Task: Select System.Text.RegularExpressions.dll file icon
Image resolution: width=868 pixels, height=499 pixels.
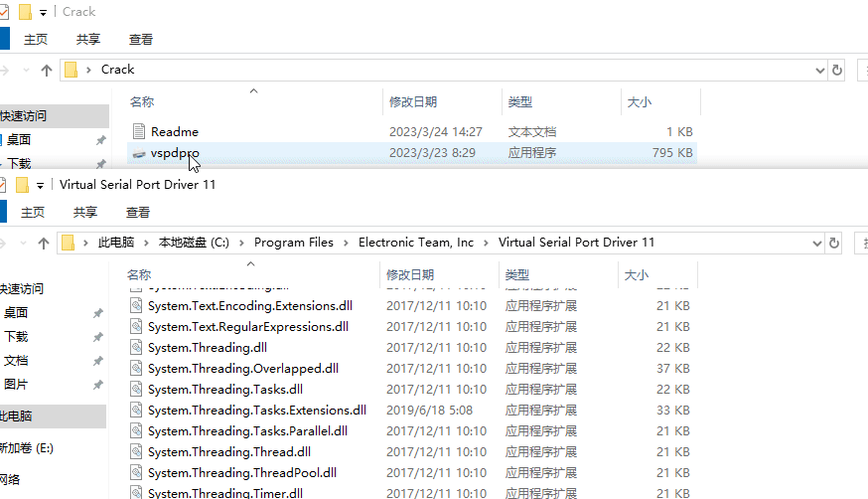Action: click(x=136, y=326)
